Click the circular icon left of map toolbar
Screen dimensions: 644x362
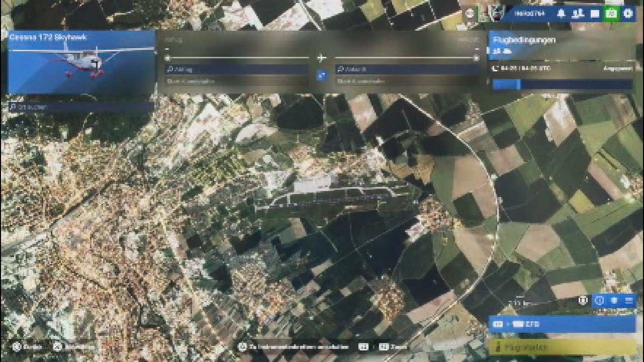(583, 301)
